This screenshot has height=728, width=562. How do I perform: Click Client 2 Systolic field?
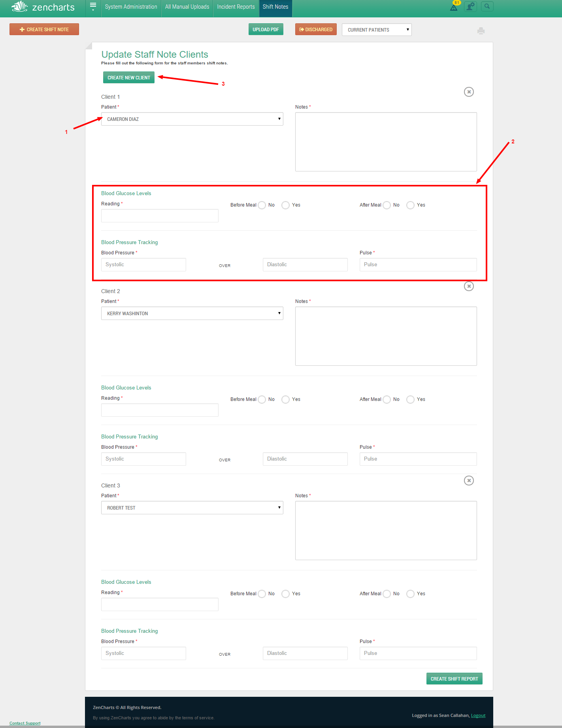click(x=143, y=459)
